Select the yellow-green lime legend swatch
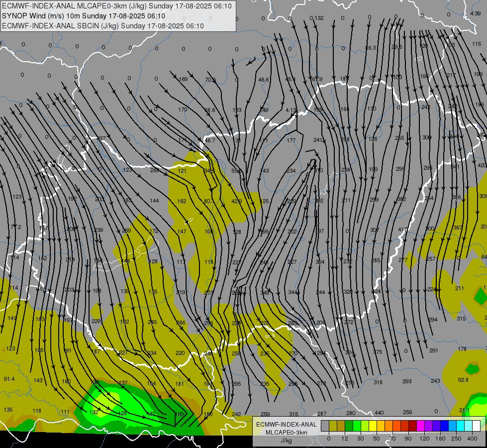487x448 pixels. click(x=365, y=426)
